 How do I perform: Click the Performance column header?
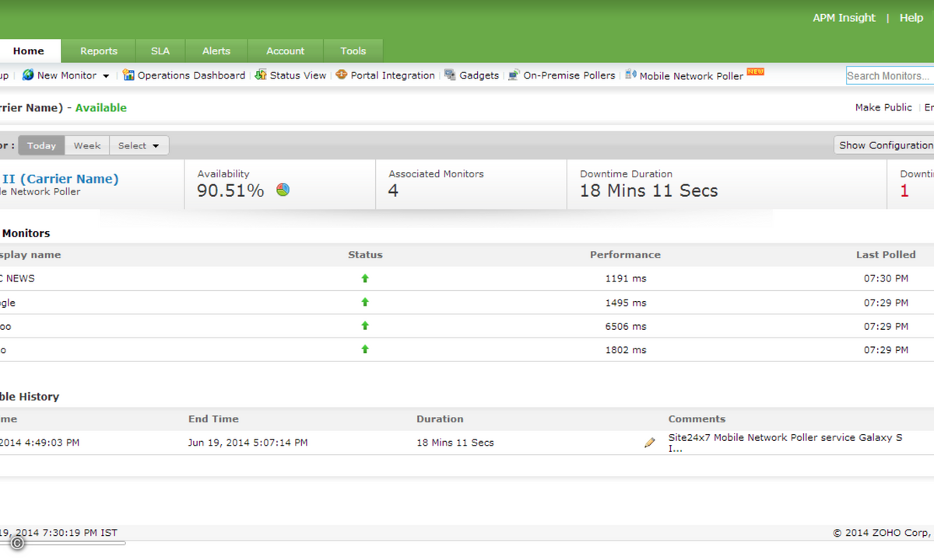(625, 254)
